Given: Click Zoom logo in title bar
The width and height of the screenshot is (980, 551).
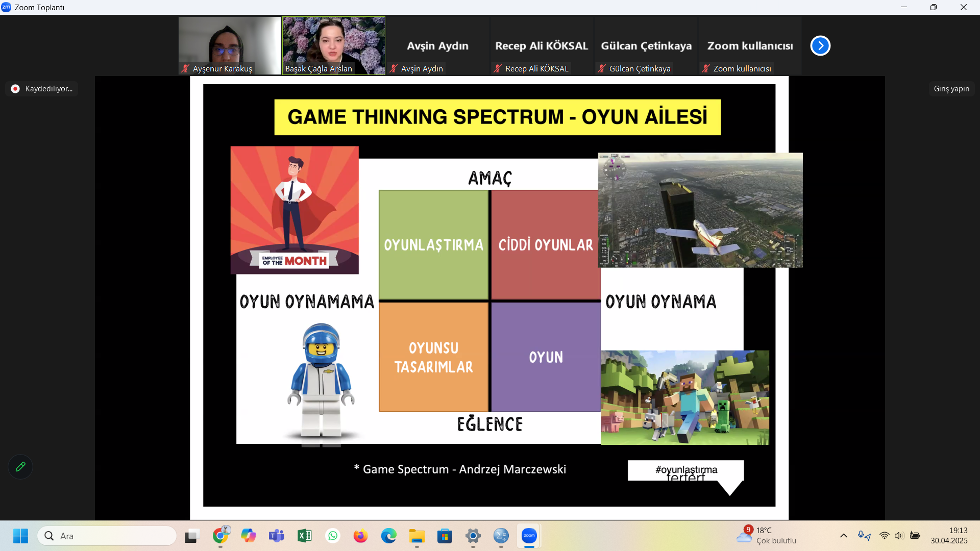Looking at the screenshot, I should (6, 7).
